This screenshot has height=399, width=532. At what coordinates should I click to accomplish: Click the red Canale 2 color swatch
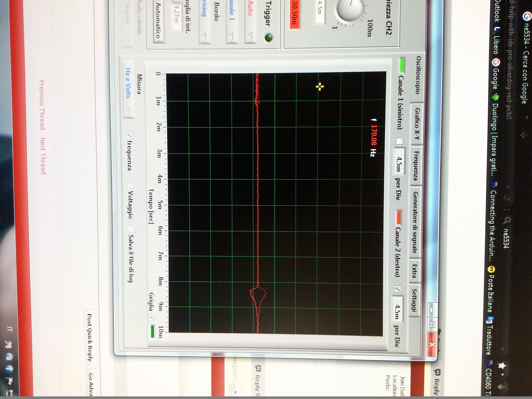click(398, 218)
